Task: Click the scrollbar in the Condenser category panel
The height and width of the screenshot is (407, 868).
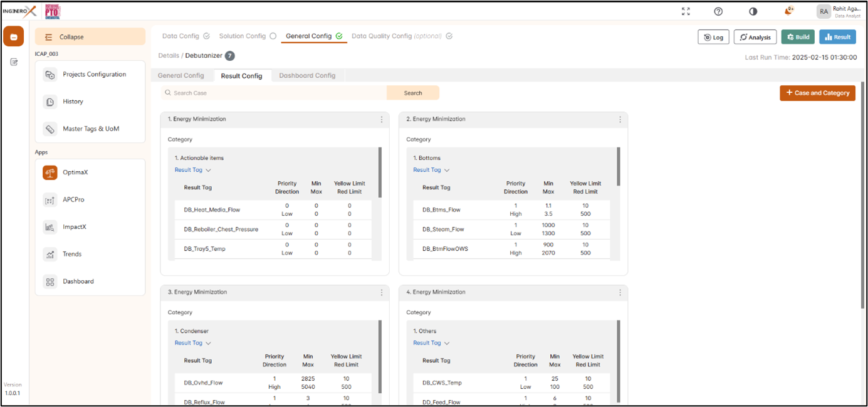Action: pos(380,337)
